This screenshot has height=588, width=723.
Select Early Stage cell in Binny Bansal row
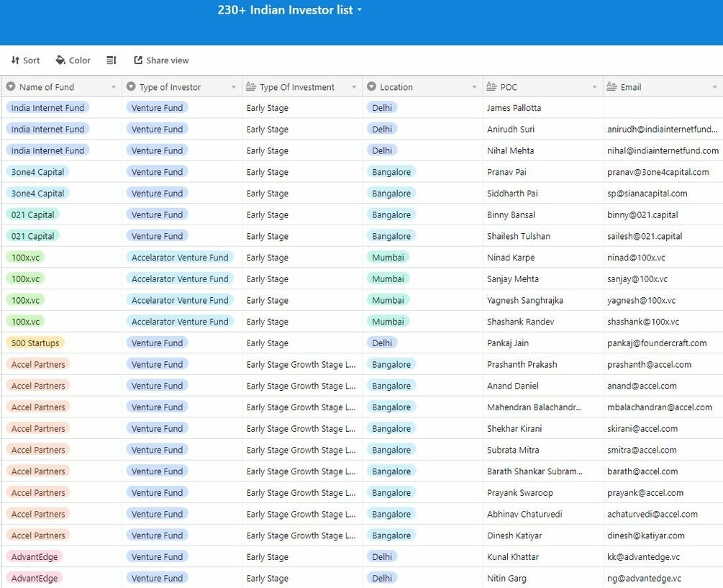pos(302,215)
